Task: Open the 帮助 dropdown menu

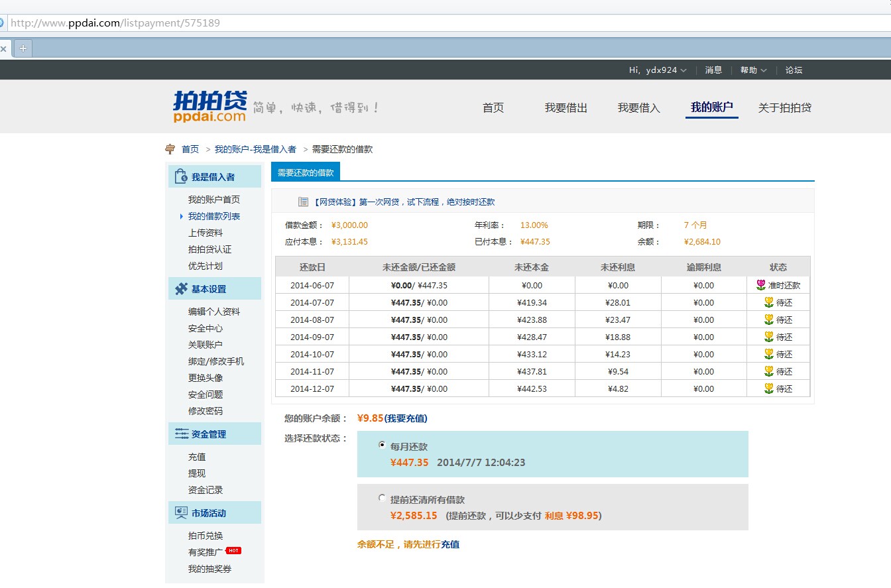Action: 753,70
